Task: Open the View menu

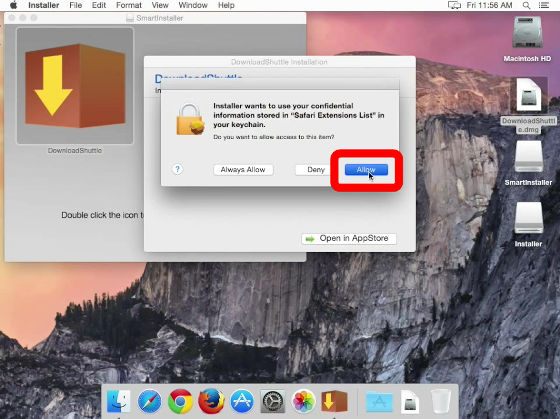Action: tap(160, 5)
